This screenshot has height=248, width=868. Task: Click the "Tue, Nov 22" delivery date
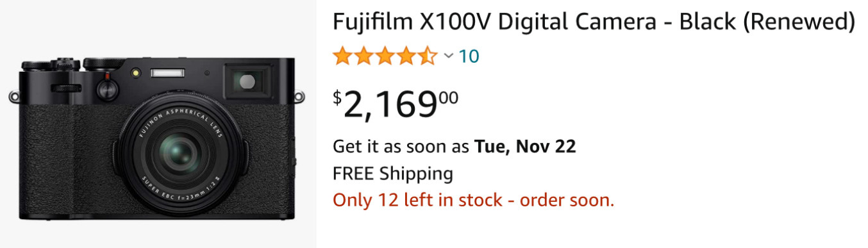point(525,147)
